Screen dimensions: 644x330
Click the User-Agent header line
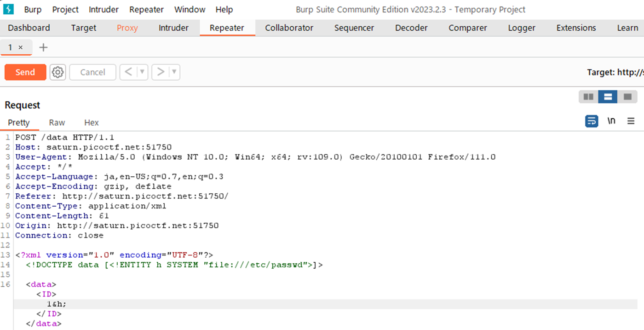(x=255, y=157)
